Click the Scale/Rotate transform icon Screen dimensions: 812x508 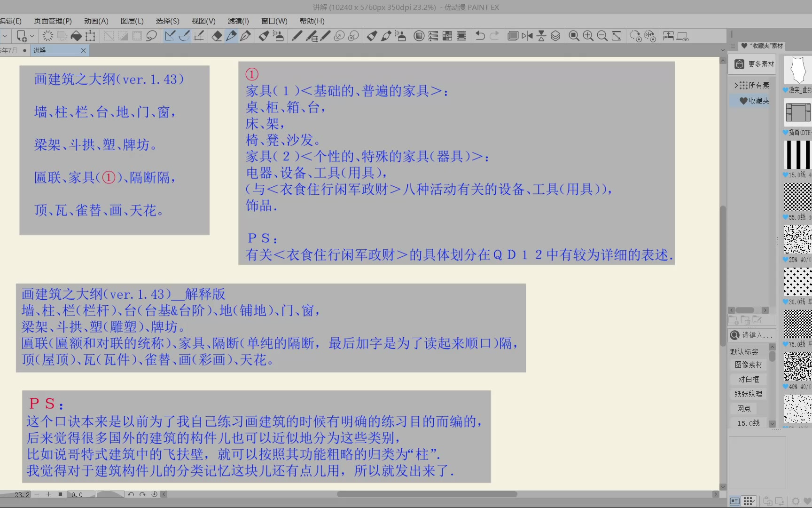click(x=90, y=36)
